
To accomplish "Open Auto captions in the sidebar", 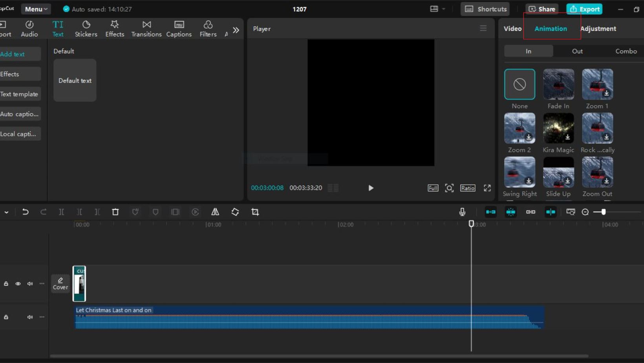I will 20,114.
